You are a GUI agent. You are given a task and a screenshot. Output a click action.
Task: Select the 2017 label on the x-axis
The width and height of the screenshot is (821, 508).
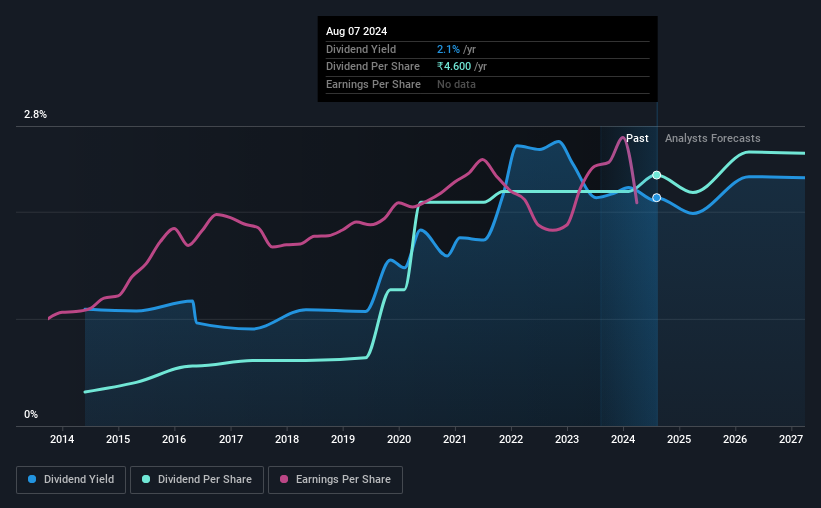(x=230, y=439)
